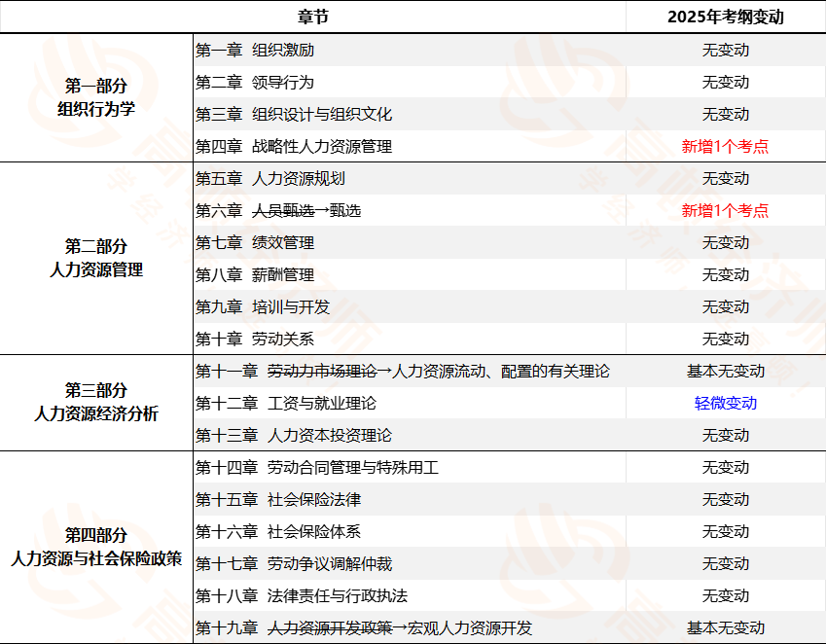Click 无变动 in 第八章 row
826x644 pixels.
726,275
